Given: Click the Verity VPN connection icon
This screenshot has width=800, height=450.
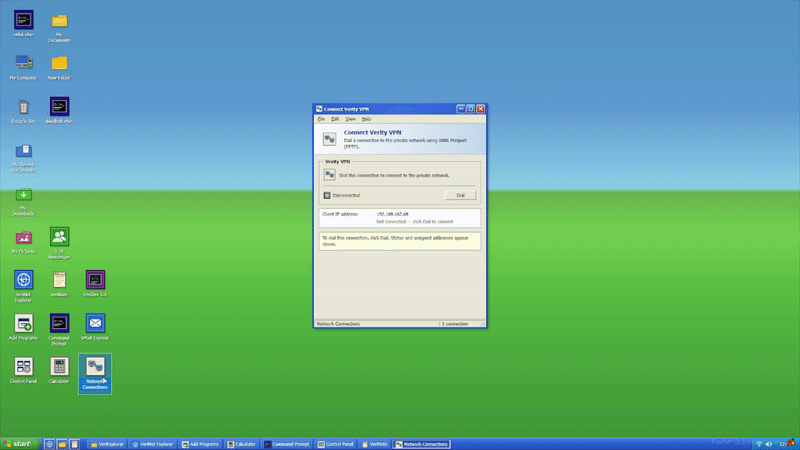Looking at the screenshot, I should [x=330, y=175].
